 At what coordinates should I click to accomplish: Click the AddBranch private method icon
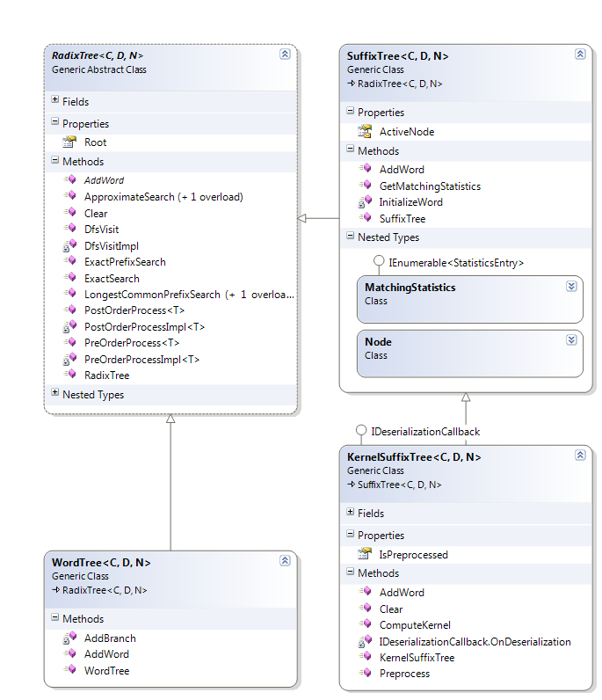[69, 638]
